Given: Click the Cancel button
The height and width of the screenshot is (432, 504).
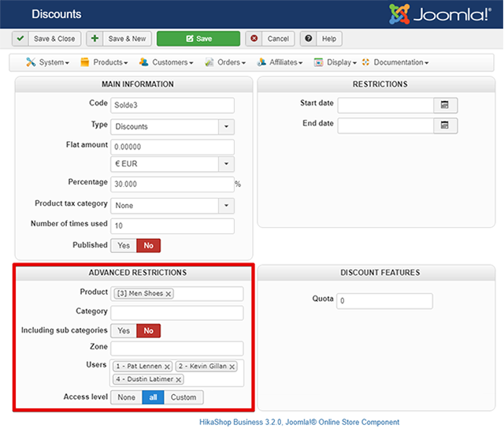Looking at the screenshot, I should click(270, 39).
